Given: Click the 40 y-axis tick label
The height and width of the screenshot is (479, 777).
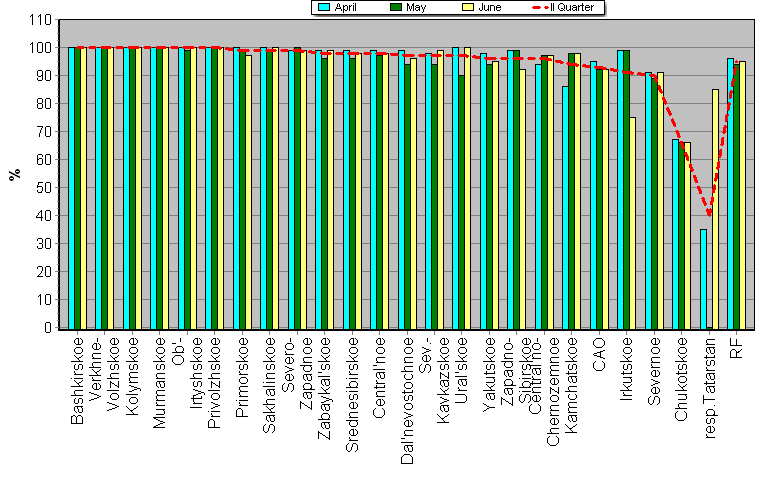Looking at the screenshot, I should coord(44,216).
